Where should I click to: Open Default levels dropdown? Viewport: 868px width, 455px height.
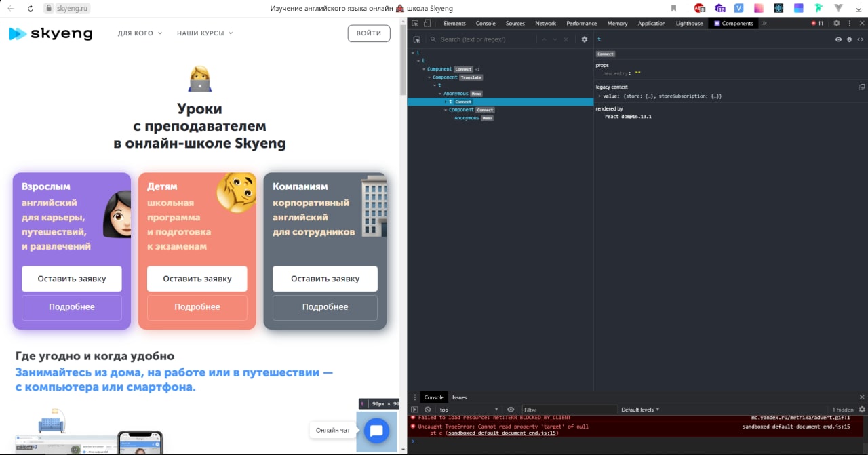click(641, 410)
